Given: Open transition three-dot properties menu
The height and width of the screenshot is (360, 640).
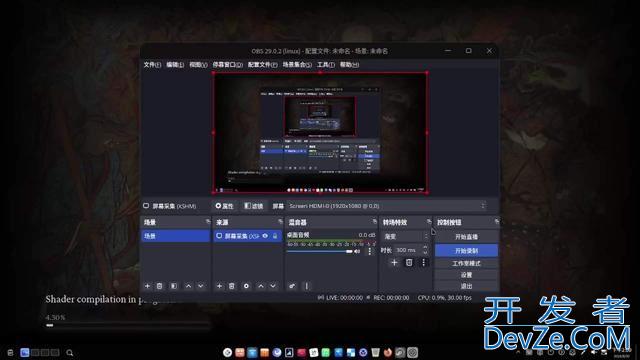Looking at the screenshot, I should pos(424,262).
